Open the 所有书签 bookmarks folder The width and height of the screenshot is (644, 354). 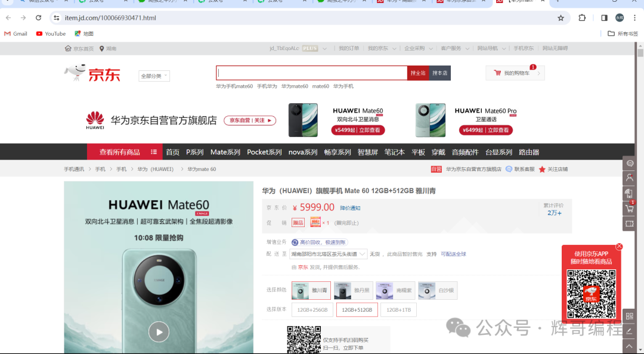point(623,34)
